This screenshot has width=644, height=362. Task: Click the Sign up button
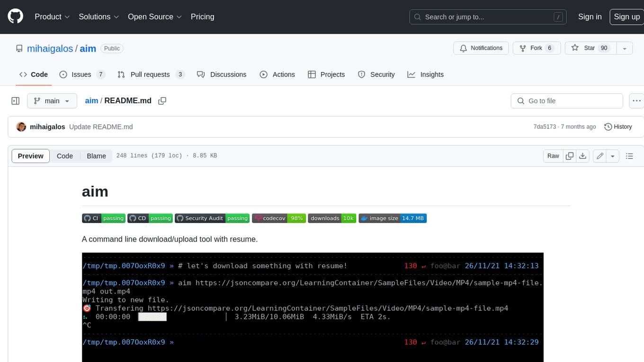(x=626, y=17)
